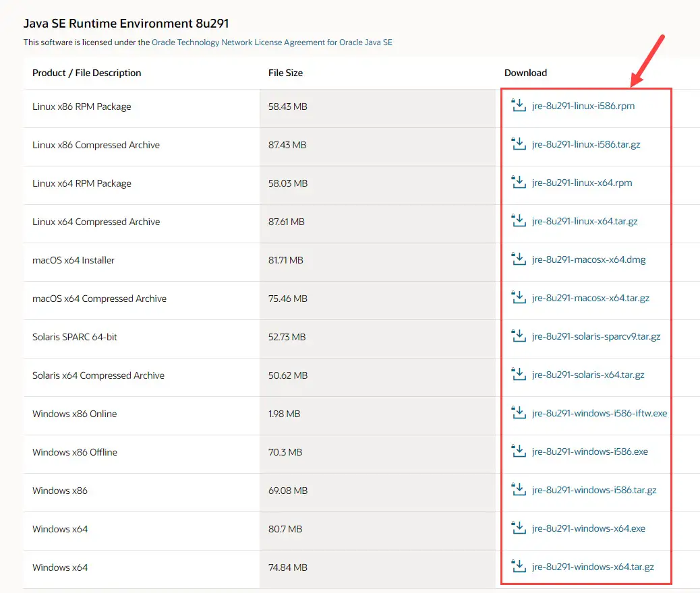Click the jre-8u291-windows-i586-iftw.exe link

click(599, 413)
